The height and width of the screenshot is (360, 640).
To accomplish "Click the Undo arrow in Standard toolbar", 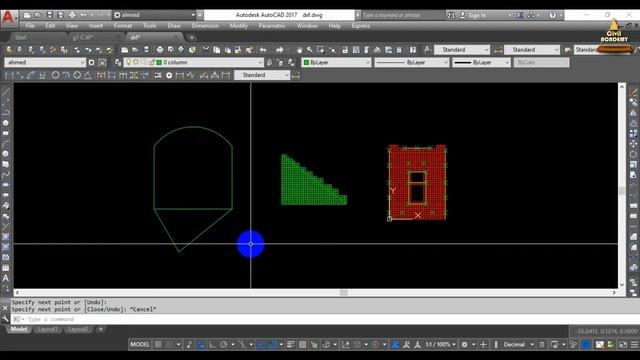I will (x=263, y=50).
